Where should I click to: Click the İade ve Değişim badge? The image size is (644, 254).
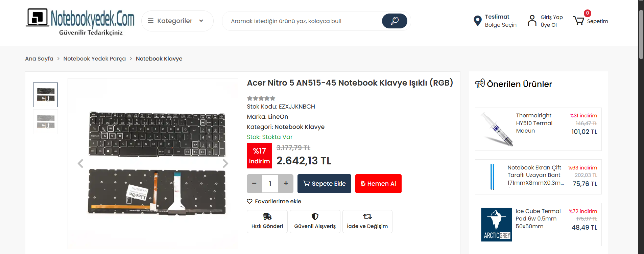click(x=367, y=222)
